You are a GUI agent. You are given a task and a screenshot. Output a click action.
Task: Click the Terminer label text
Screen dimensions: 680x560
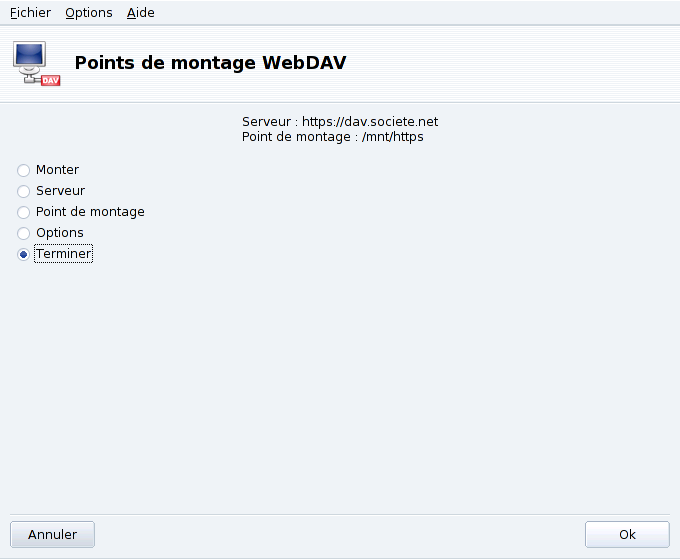pyautogui.click(x=63, y=254)
